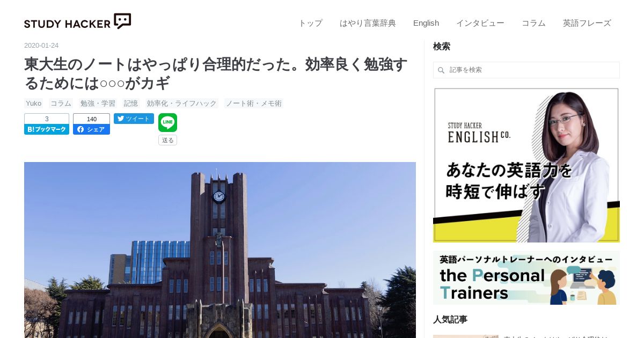Go to the English section
Viewport: 644px width, 338px height.
[x=426, y=23]
